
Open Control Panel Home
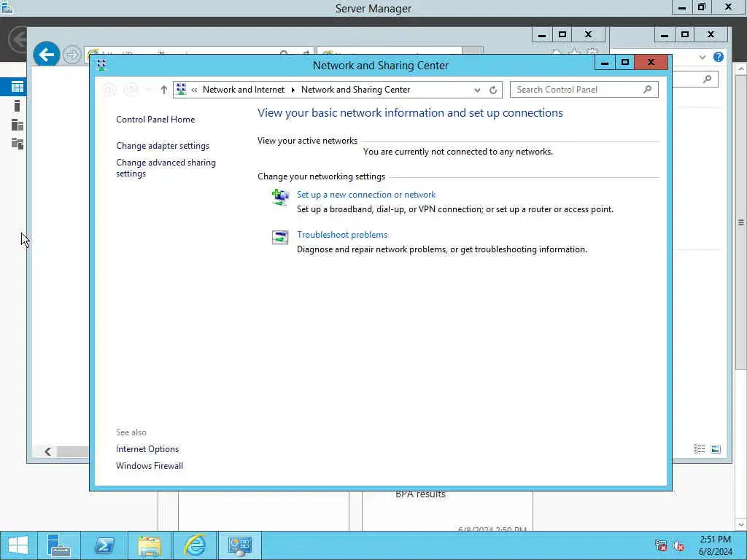pos(155,120)
